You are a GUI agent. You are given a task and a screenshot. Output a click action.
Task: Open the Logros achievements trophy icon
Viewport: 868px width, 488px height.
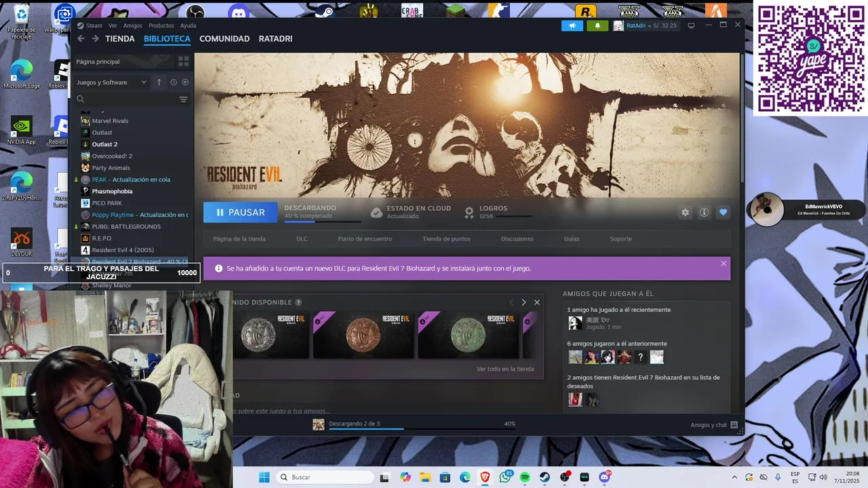tap(469, 212)
